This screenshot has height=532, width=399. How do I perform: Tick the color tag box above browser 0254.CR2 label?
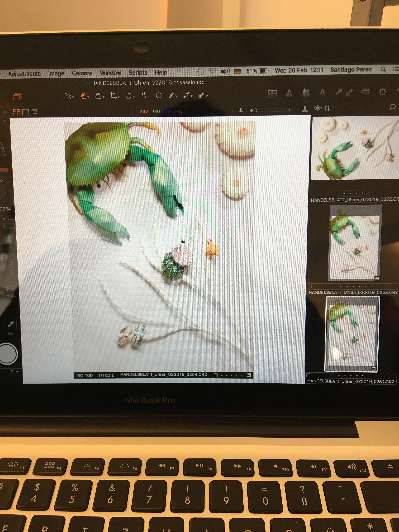[x=308, y=375]
